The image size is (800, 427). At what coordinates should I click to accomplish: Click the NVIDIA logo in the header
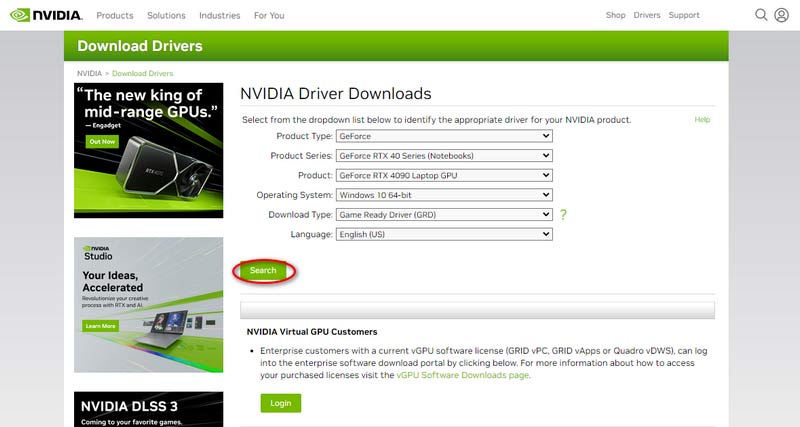tap(46, 15)
